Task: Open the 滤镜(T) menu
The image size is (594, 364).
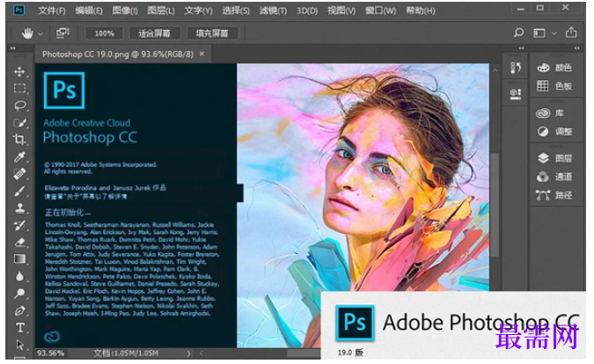Action: click(x=273, y=11)
